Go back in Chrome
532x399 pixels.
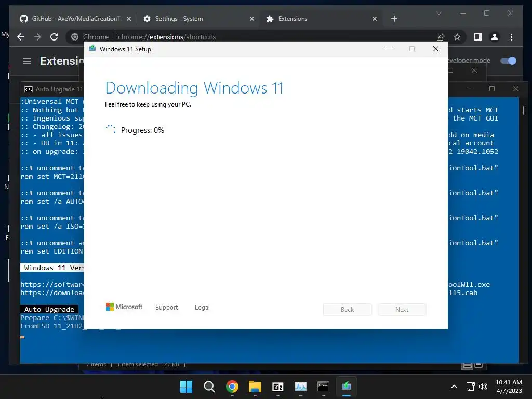coord(21,37)
